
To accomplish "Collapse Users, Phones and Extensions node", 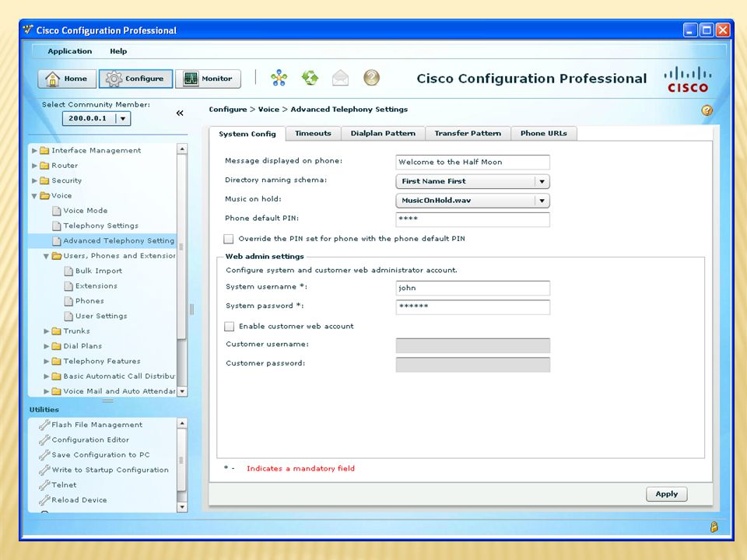I will coord(46,256).
